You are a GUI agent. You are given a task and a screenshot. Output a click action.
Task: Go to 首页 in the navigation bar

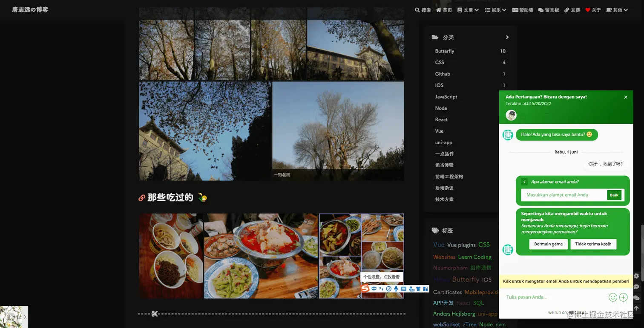click(443, 9)
